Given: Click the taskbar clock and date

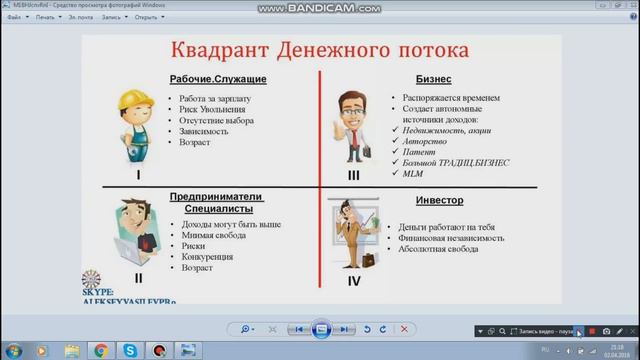Looking at the screenshot, I should pyautogui.click(x=617, y=351).
